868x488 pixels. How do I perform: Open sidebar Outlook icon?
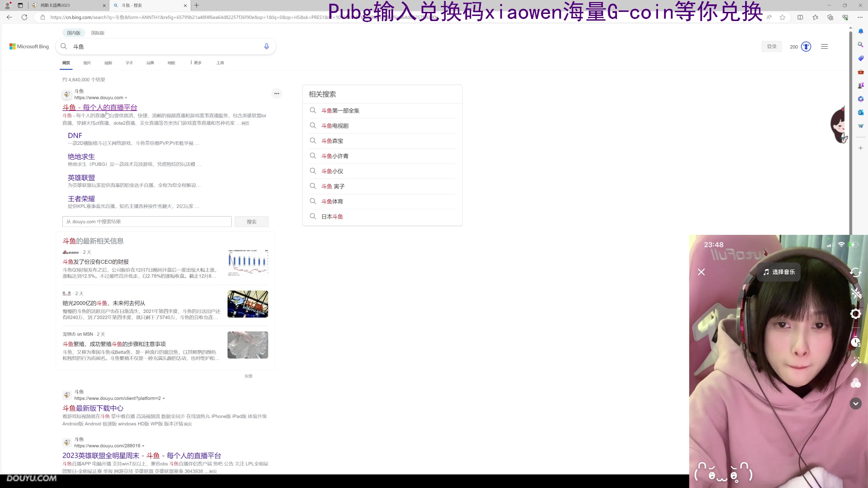coord(861,113)
